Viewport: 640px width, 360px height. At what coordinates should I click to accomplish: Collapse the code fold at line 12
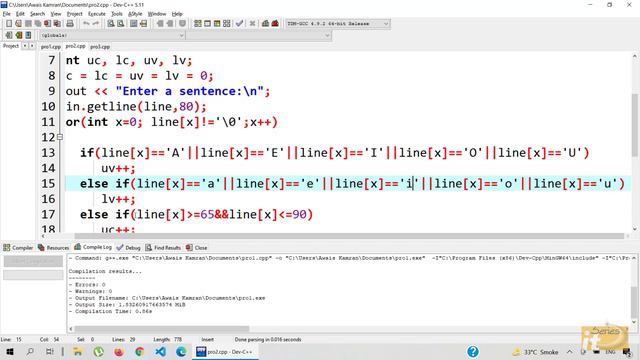[60, 137]
